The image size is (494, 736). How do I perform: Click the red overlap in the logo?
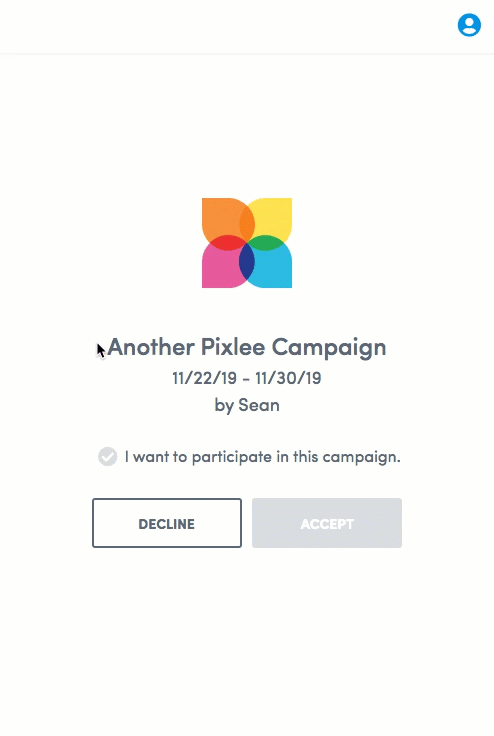(227, 243)
